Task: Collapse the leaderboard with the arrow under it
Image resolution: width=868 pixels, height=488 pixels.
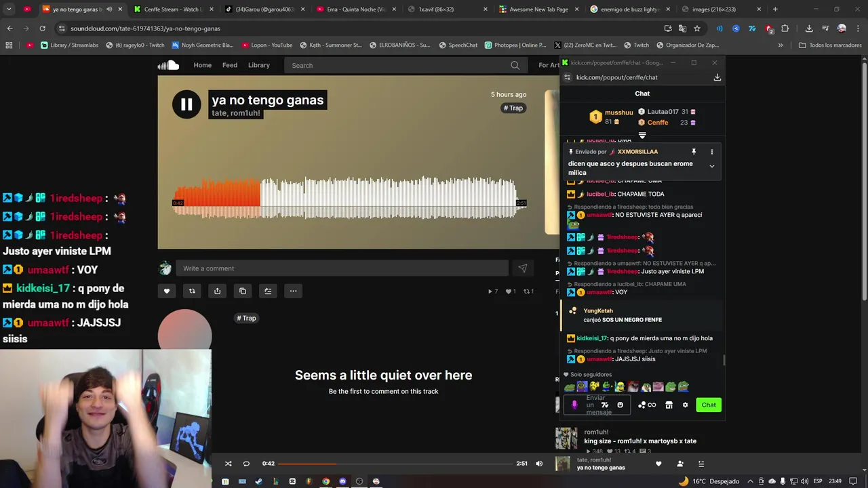Action: tap(642, 136)
